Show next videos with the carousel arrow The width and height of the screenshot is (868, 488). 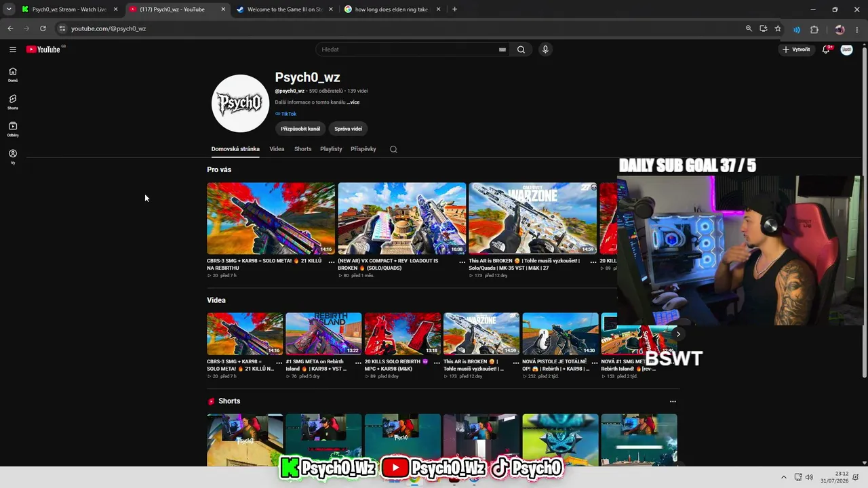point(677,333)
